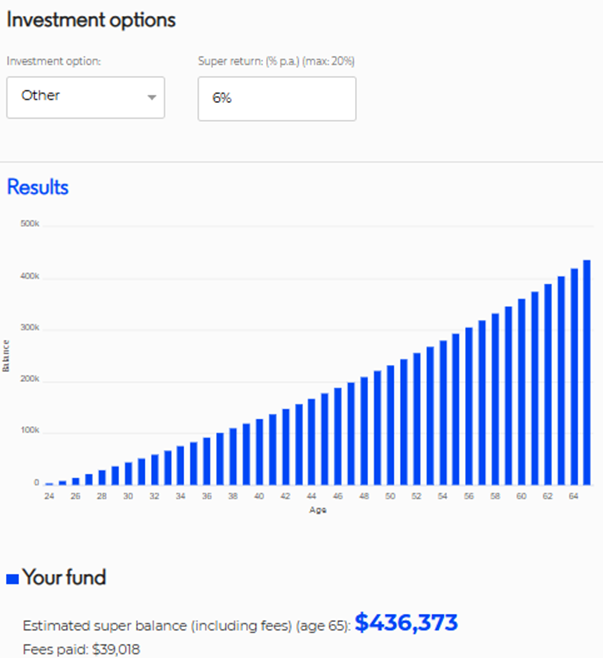The height and width of the screenshot is (658, 603).
Task: Click the chart bar for age 30
Action: click(x=128, y=472)
